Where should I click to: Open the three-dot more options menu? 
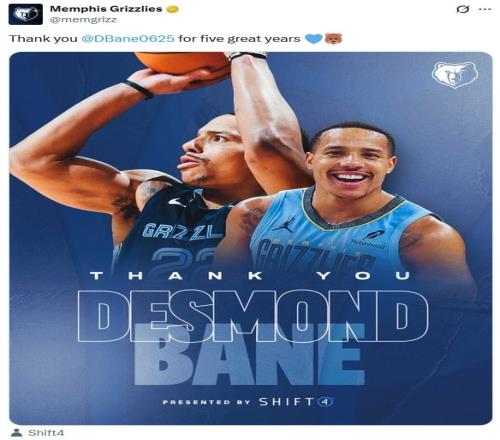(x=485, y=9)
